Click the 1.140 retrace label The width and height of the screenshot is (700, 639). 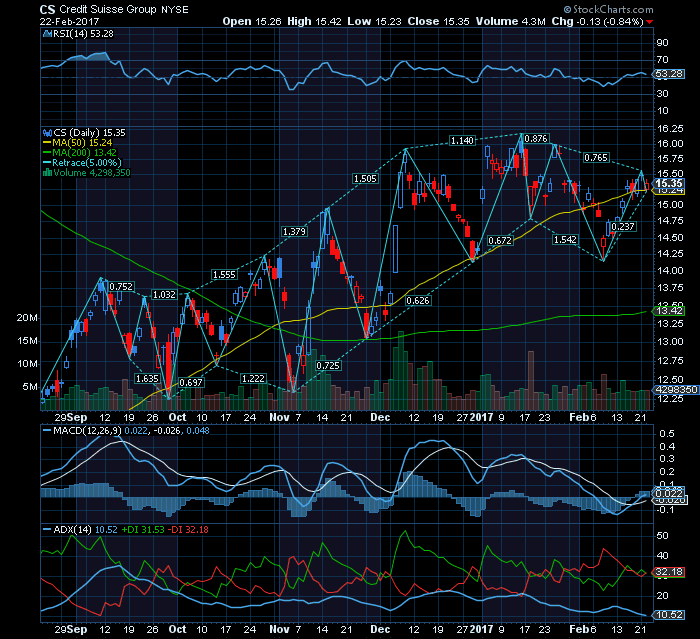462,141
